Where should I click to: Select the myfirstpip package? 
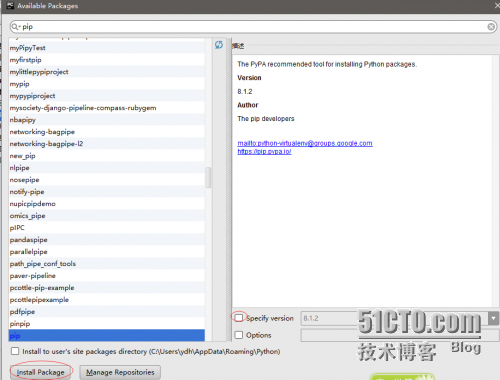(107, 60)
